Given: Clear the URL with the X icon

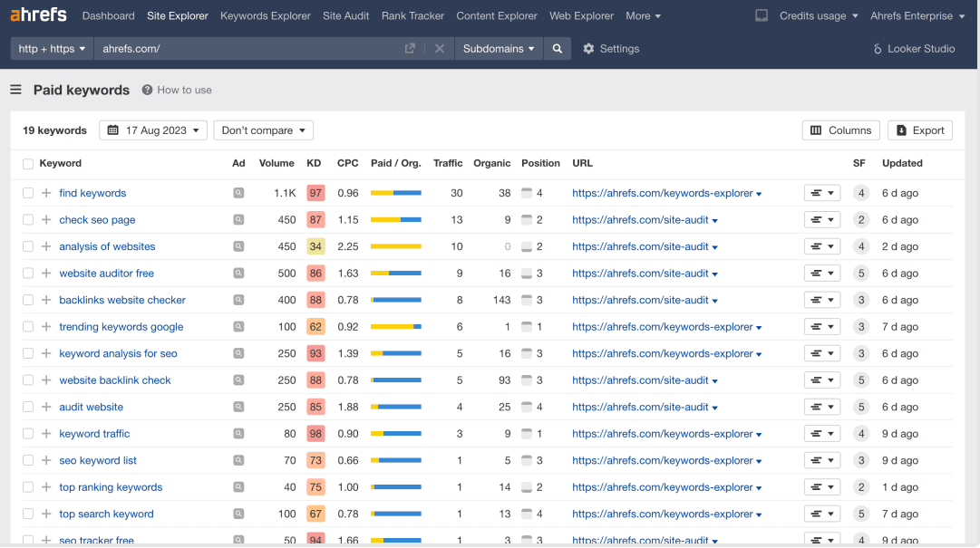Looking at the screenshot, I should pos(440,49).
